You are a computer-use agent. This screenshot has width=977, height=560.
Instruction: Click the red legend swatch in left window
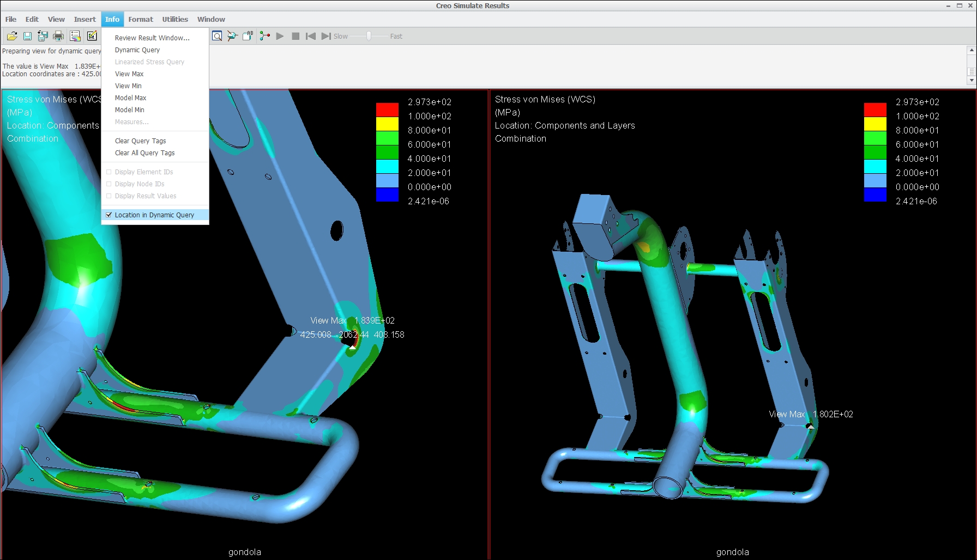pos(387,109)
